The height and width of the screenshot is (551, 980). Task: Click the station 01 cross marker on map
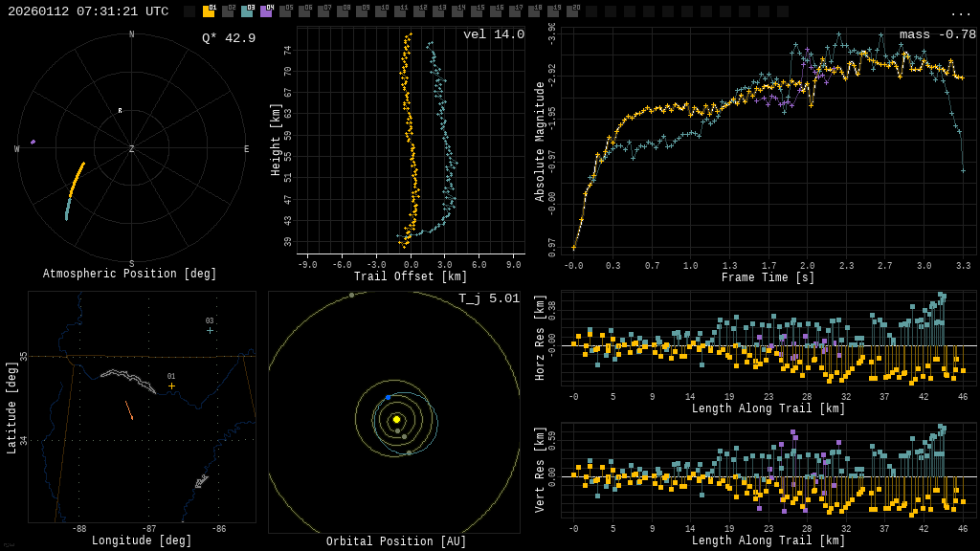171,386
